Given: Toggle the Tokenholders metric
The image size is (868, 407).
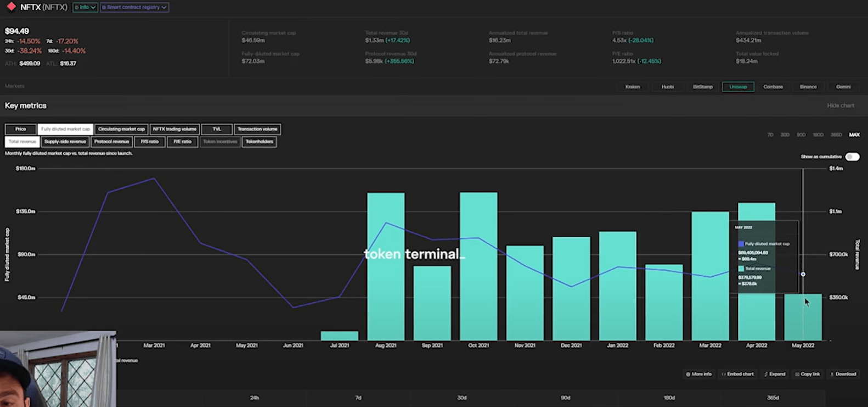Looking at the screenshot, I should (x=259, y=142).
